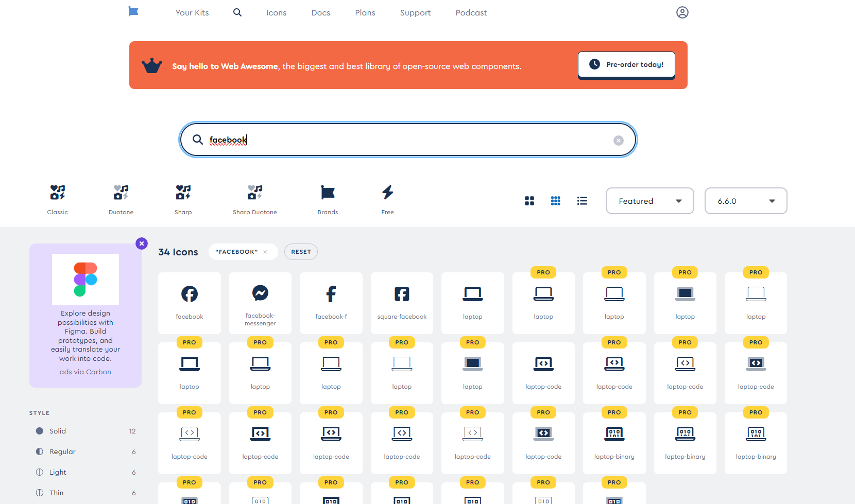The width and height of the screenshot is (855, 504).
Task: Click the STYLE section heading
Action: coord(40,413)
